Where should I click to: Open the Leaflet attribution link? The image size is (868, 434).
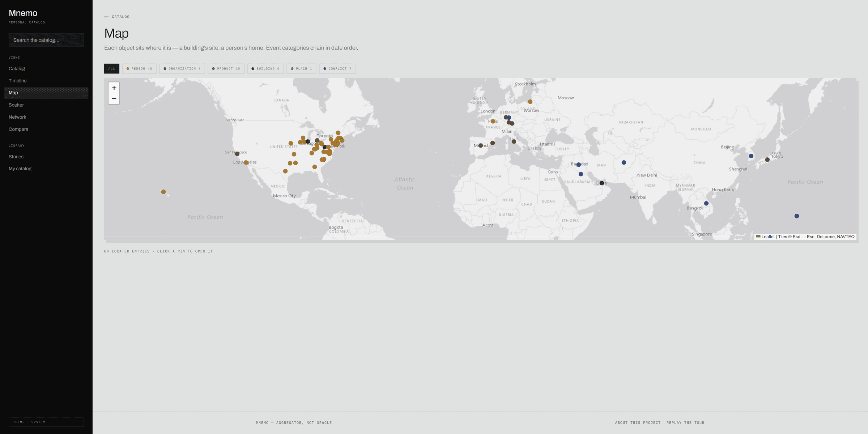point(765,237)
